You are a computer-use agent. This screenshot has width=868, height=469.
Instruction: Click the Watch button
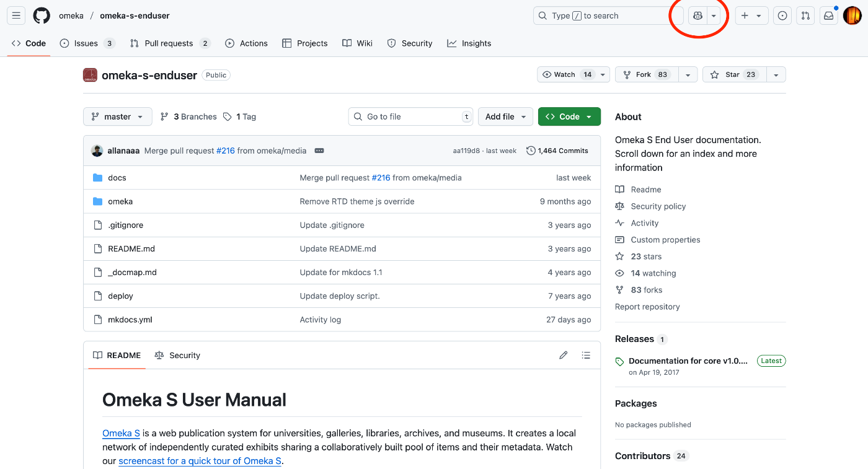[573, 74]
